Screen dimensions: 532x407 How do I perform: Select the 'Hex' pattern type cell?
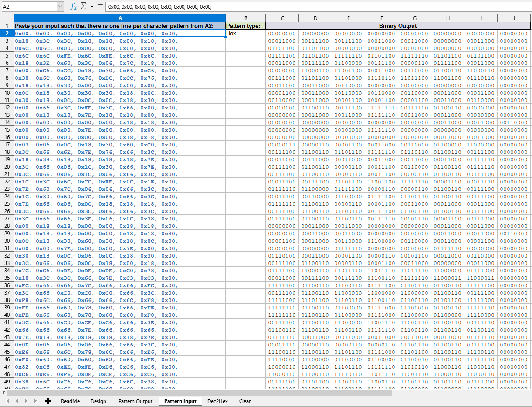coord(246,33)
